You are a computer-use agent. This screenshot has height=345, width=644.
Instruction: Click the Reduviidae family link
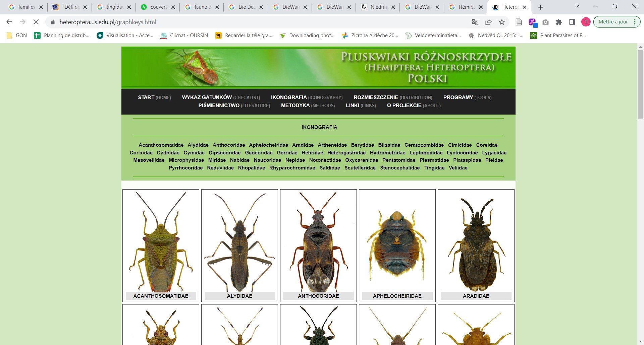point(220,168)
